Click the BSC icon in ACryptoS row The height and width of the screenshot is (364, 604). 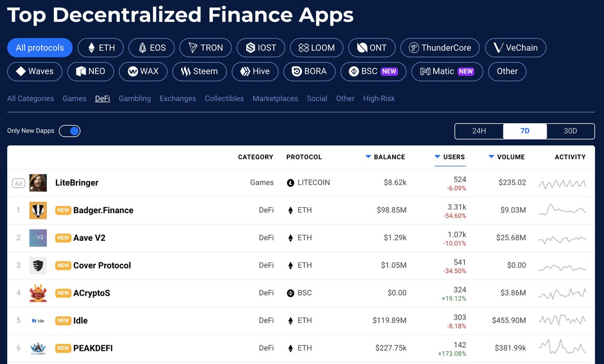pyautogui.click(x=290, y=293)
